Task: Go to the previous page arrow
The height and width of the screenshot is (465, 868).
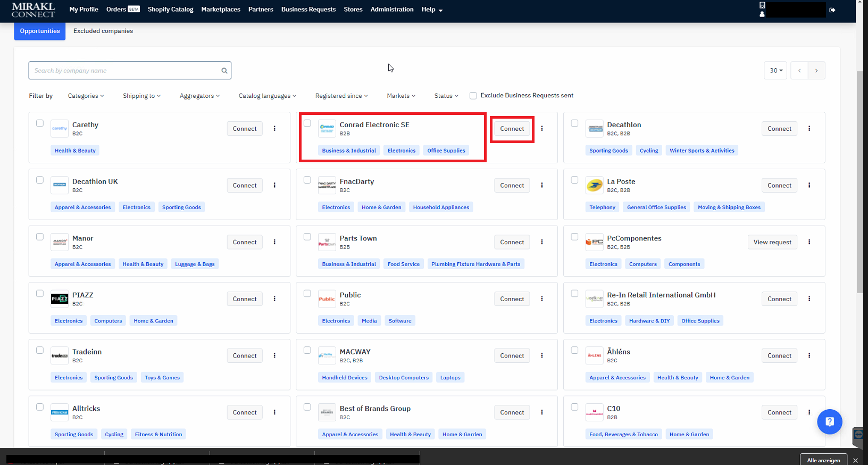Action: 799,71
